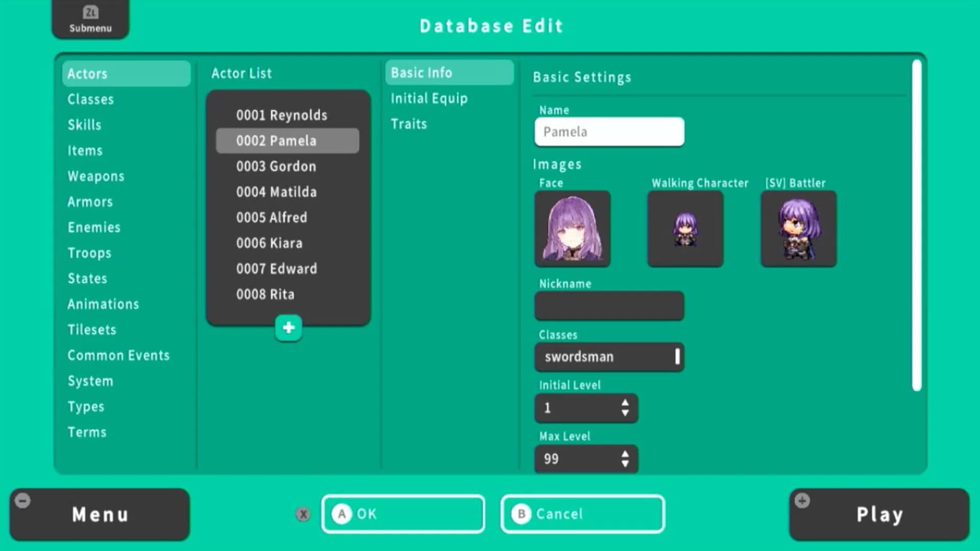
Task: Change the Walking Character sprite
Action: [x=684, y=229]
